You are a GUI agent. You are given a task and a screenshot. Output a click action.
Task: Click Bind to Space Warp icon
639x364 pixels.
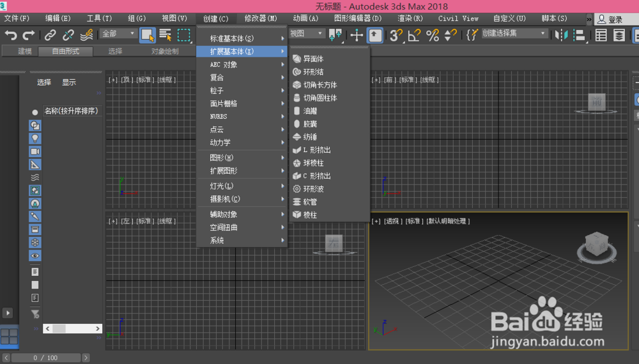click(86, 35)
